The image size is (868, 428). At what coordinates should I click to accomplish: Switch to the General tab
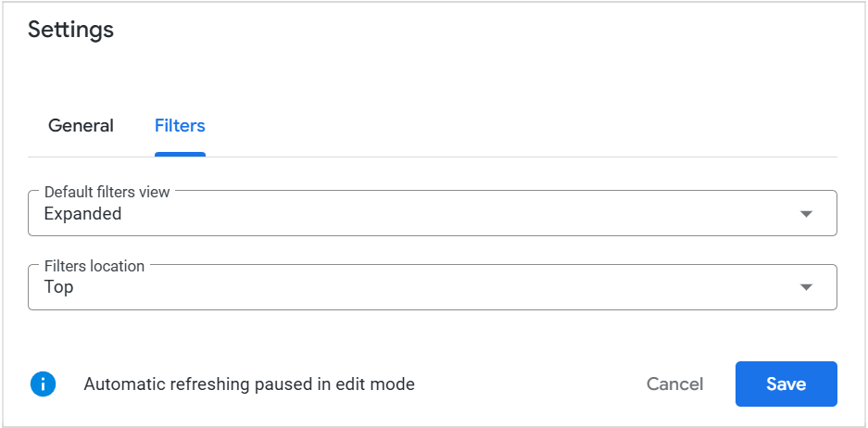(81, 126)
